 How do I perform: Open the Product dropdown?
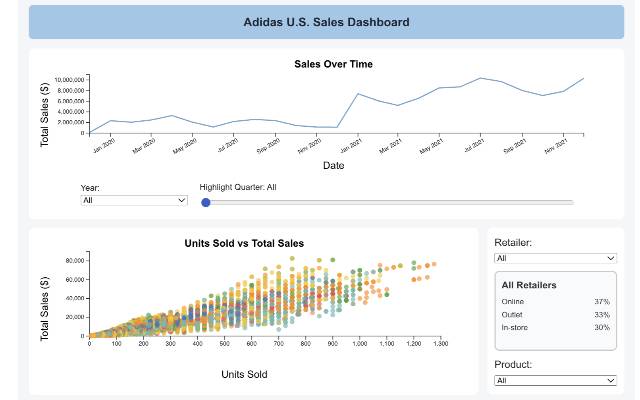(555, 380)
